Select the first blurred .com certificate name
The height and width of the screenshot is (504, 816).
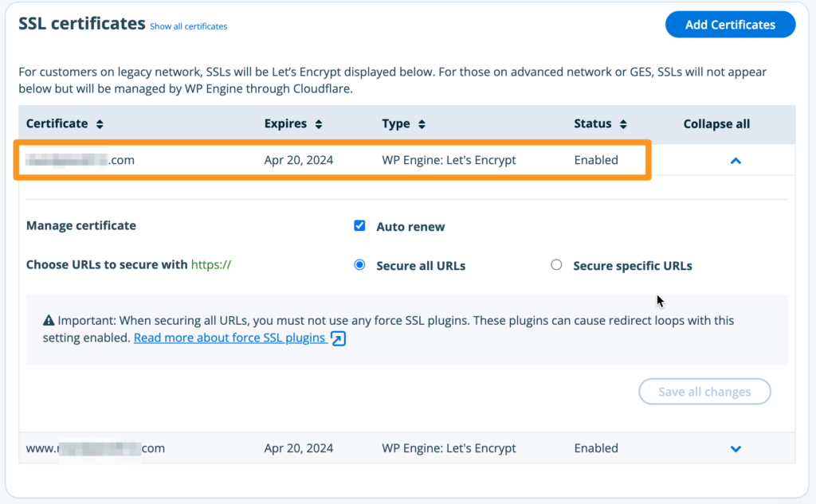coord(80,160)
